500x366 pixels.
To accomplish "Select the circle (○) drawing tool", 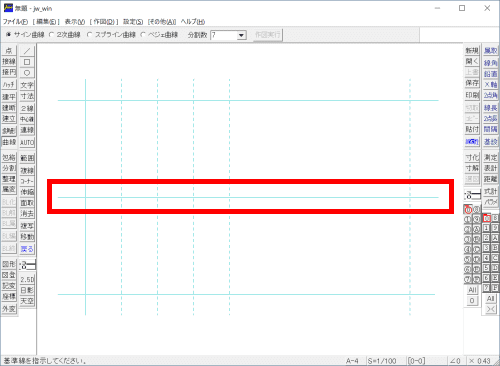I will [27, 73].
